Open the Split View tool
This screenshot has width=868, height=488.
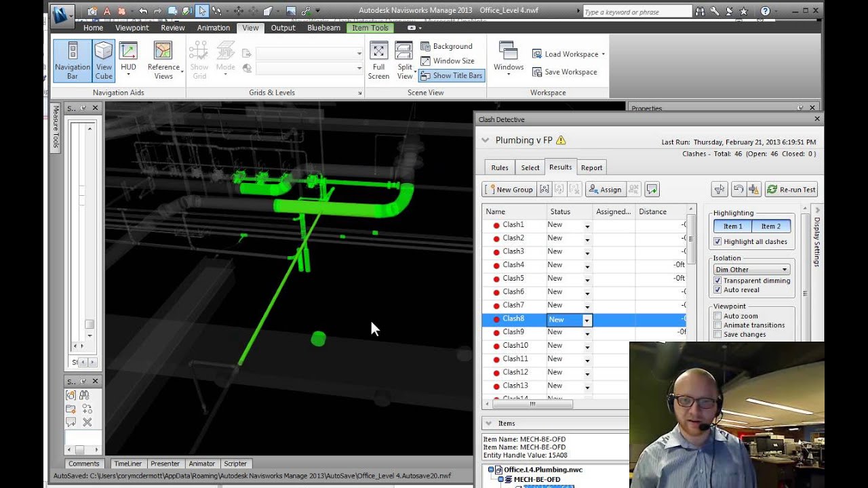point(404,61)
